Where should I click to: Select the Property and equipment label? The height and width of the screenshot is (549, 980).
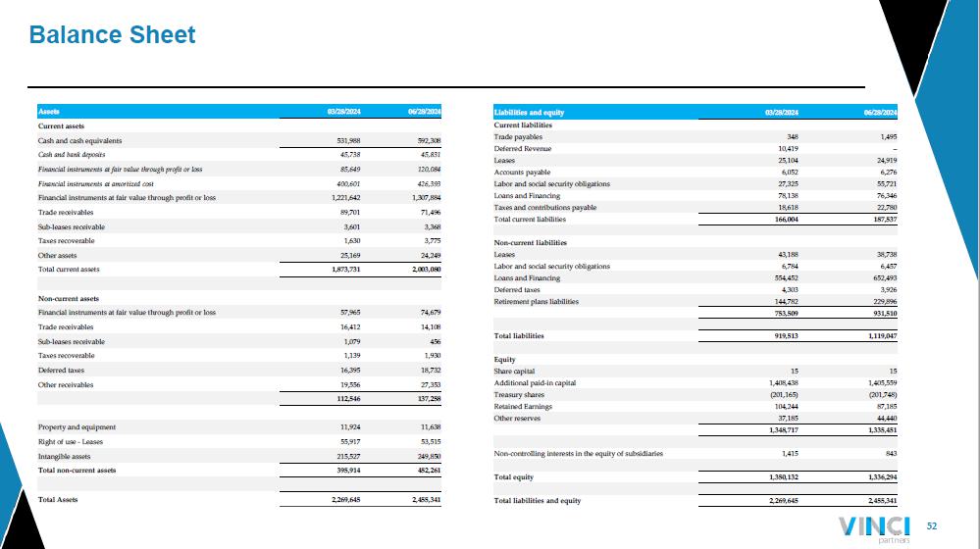(77, 427)
